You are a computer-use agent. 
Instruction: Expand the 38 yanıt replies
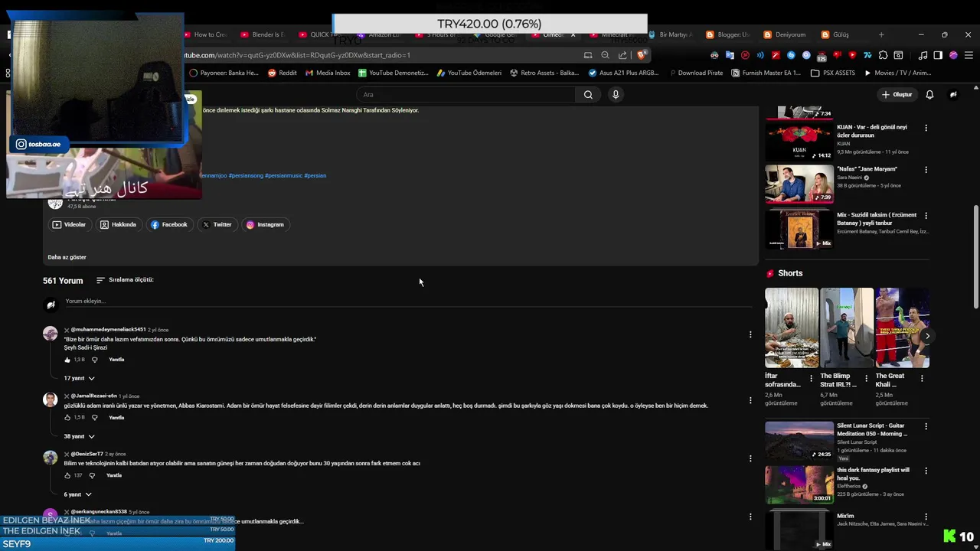79,436
